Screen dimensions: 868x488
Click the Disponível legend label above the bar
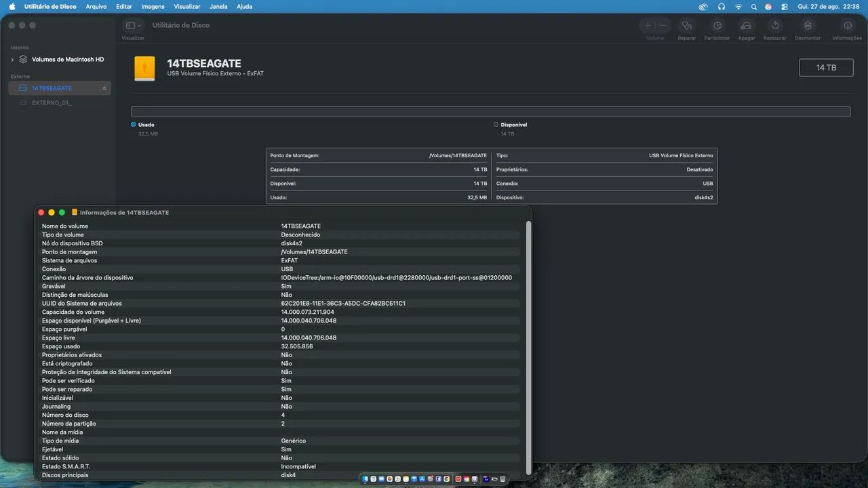click(x=514, y=125)
